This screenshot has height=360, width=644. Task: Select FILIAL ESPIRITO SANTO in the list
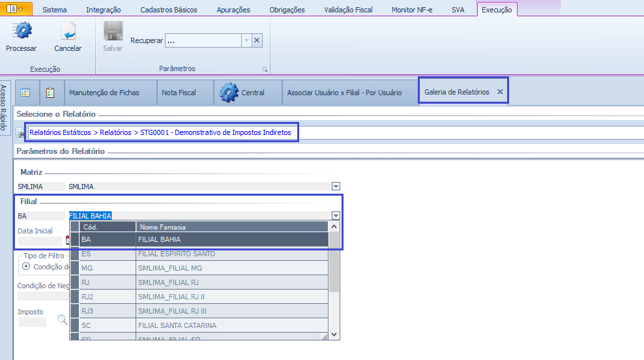tap(176, 254)
